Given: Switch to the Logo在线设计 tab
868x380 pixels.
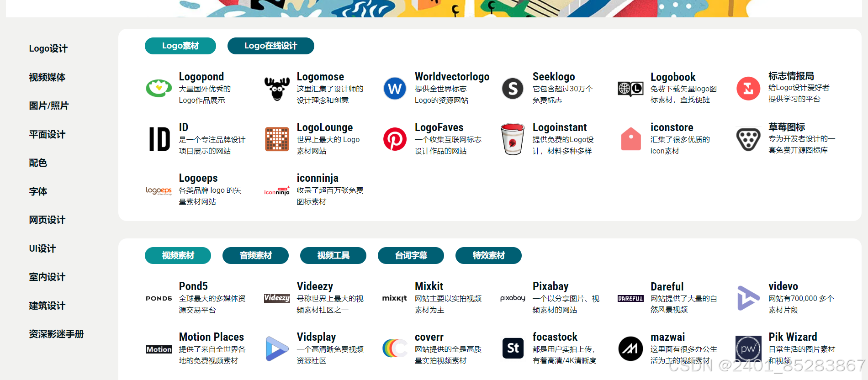Looking at the screenshot, I should 271,46.
